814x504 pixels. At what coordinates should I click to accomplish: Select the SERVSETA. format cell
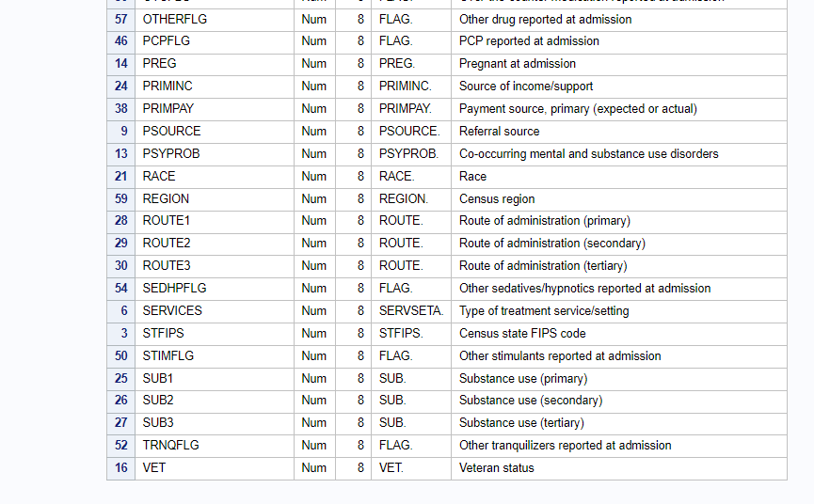(x=411, y=311)
